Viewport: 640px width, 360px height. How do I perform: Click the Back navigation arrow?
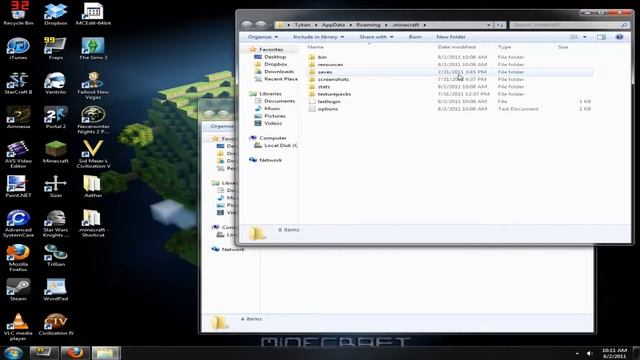247,24
